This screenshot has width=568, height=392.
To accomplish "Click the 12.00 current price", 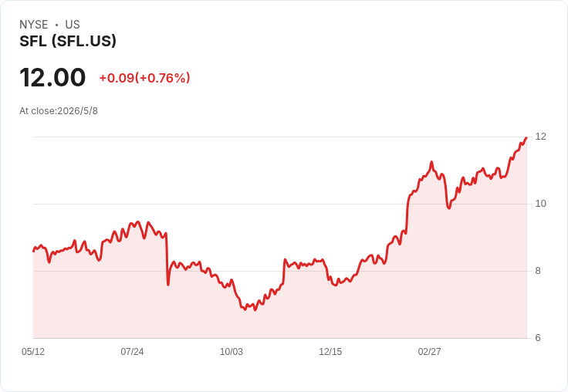I will click(x=52, y=77).
